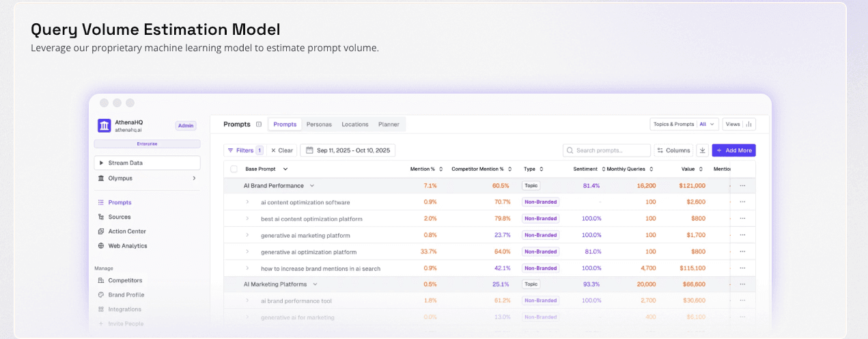Image resolution: width=868 pixels, height=339 pixels.
Task: Expand generative ai optimization platform row
Action: click(x=248, y=252)
